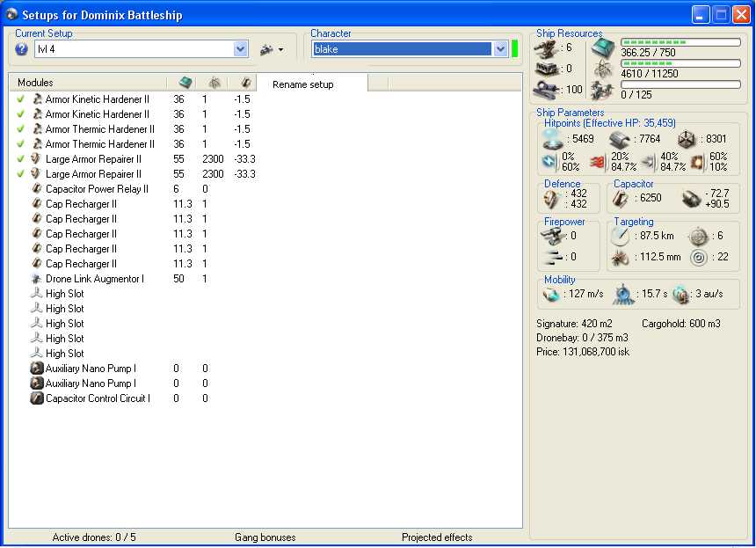Screen dimensions: 756x548
Task: Click the align time icon showing 15.7 s
Action: click(x=623, y=295)
